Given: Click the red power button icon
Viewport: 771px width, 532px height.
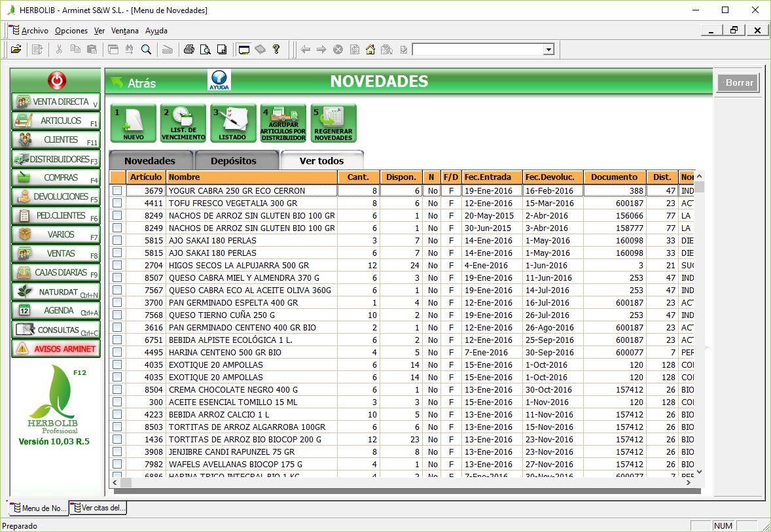Looking at the screenshot, I should point(56,80).
